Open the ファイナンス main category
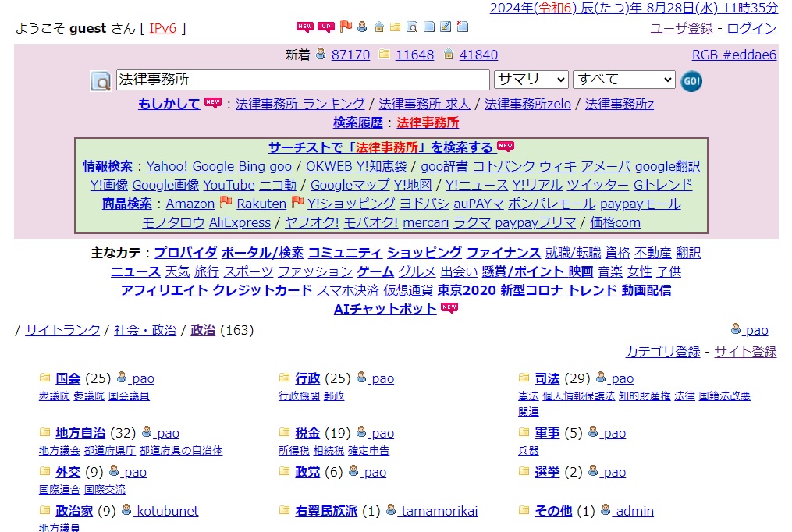This screenshot has width=792, height=532. tap(503, 253)
